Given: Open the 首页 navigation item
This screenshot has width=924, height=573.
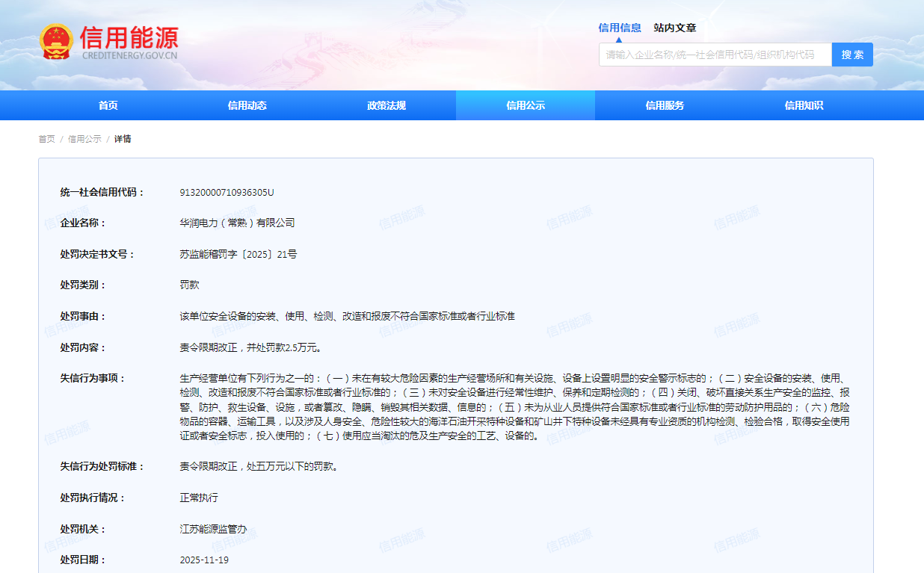Looking at the screenshot, I should pyautogui.click(x=108, y=105).
